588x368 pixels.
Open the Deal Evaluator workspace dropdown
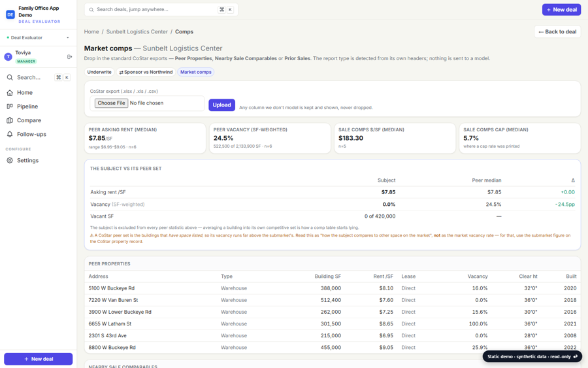38,37
